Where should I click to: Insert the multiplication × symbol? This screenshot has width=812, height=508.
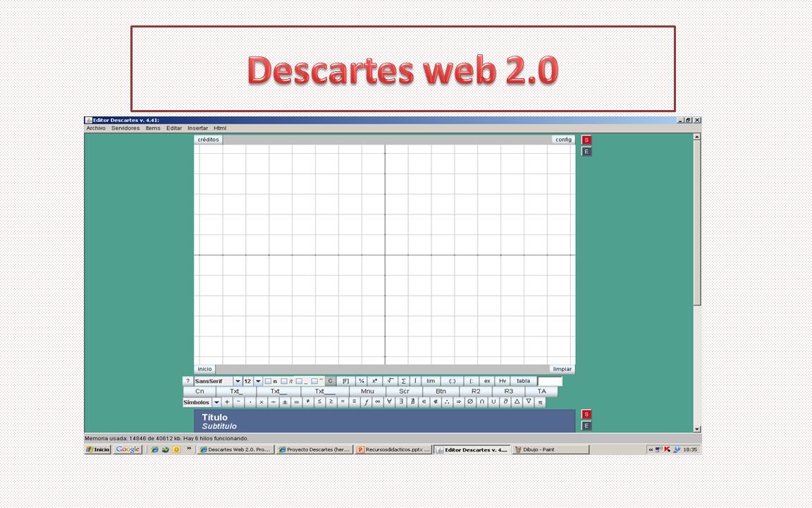click(x=262, y=401)
